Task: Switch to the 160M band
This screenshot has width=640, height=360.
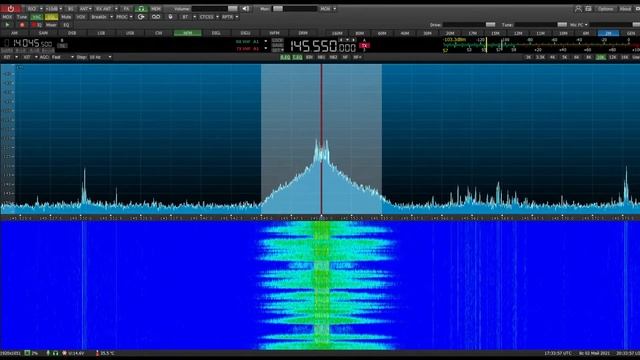Action: point(337,33)
